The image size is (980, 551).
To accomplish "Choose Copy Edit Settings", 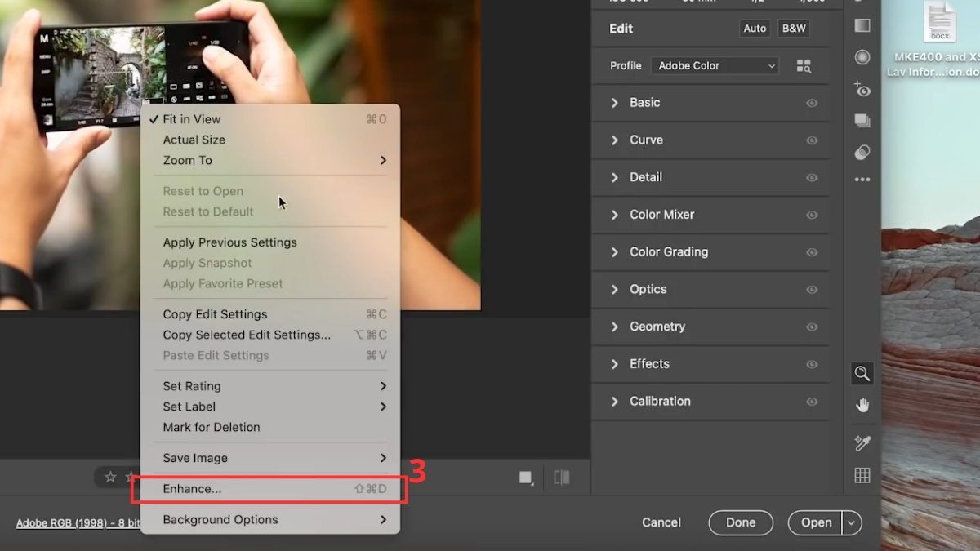I will pos(270,314).
